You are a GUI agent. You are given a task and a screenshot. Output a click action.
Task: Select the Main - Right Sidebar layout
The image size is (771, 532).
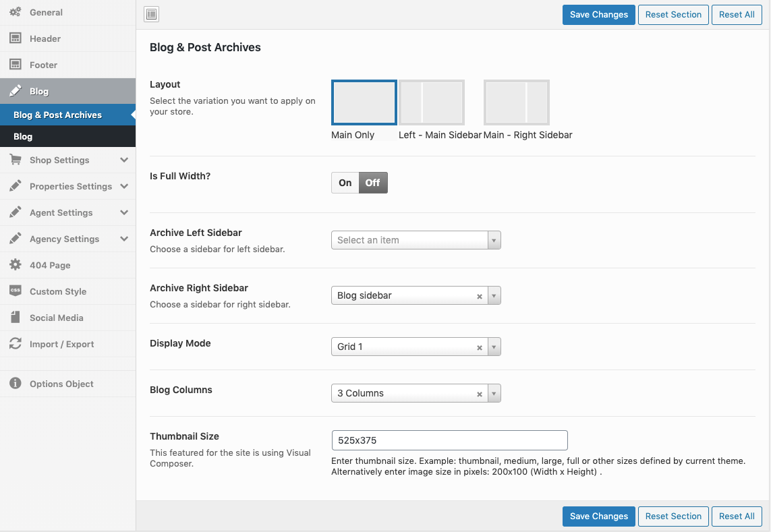516,102
